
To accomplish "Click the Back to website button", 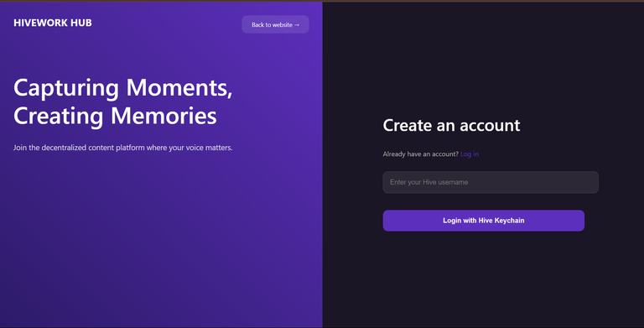I will (275, 24).
